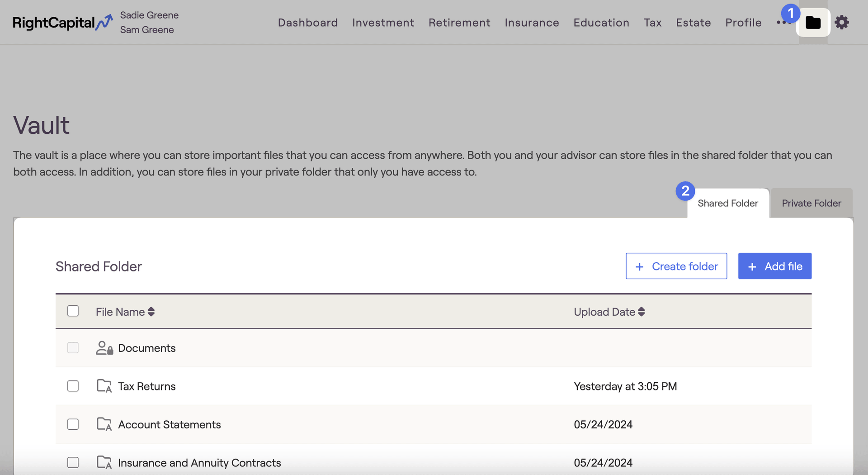Image resolution: width=868 pixels, height=475 pixels.
Task: Sort by File Name using sort arrows
Action: pos(151,312)
